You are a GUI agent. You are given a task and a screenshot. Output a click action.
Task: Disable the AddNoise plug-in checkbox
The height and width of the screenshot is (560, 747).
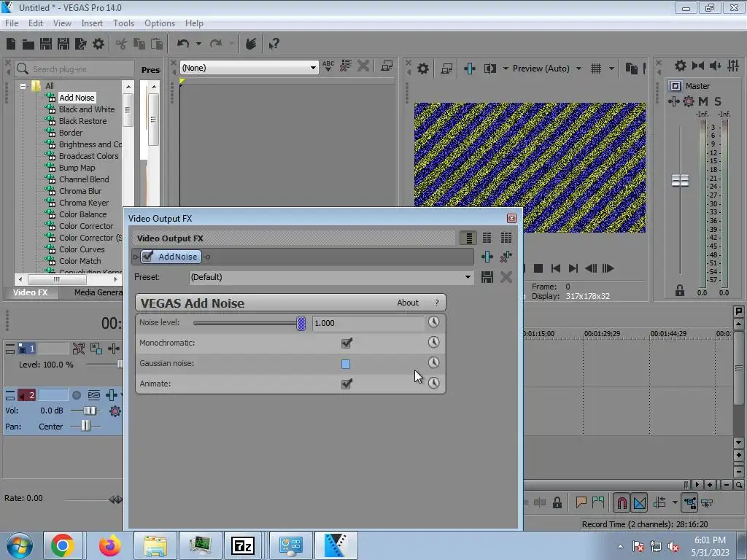click(x=147, y=256)
